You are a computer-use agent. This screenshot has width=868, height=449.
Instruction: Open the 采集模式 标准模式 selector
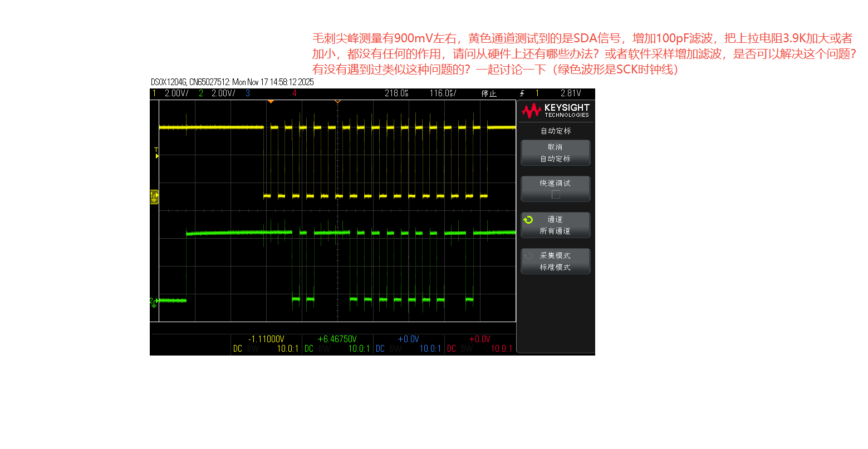(x=555, y=261)
